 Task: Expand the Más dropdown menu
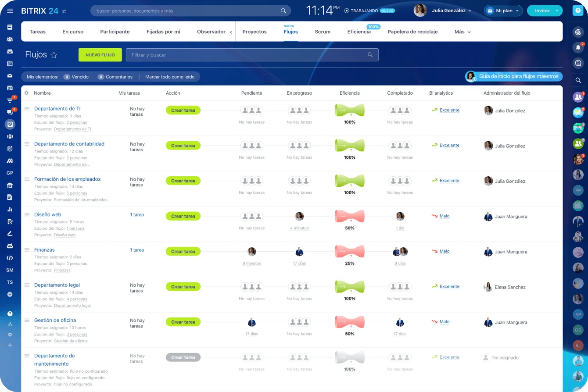tap(463, 32)
